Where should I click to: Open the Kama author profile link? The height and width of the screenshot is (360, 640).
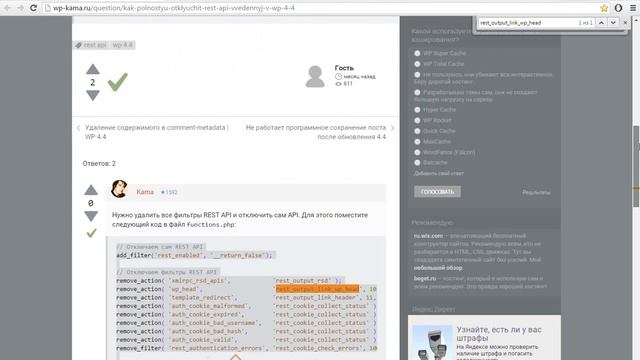click(145, 192)
